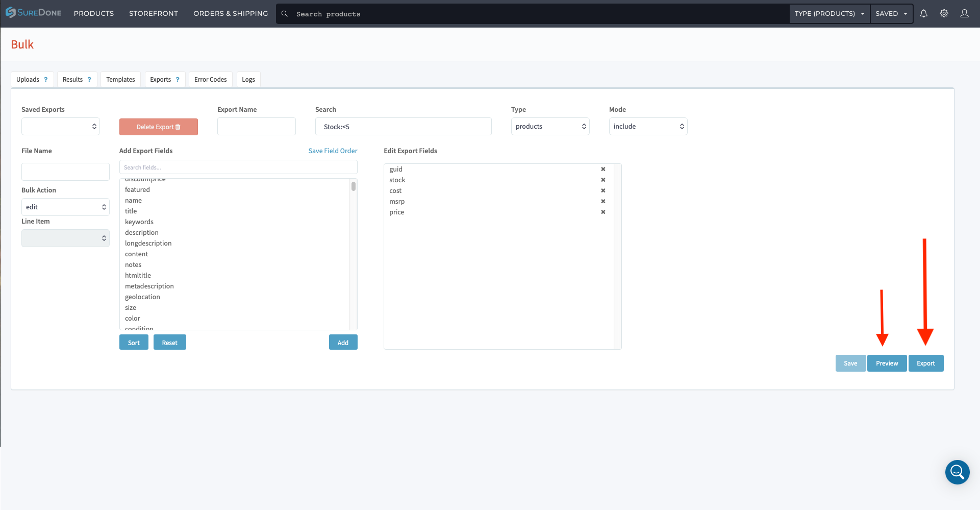This screenshot has height=510, width=980.
Task: Open the Mode dropdown set to include
Action: [x=648, y=127]
